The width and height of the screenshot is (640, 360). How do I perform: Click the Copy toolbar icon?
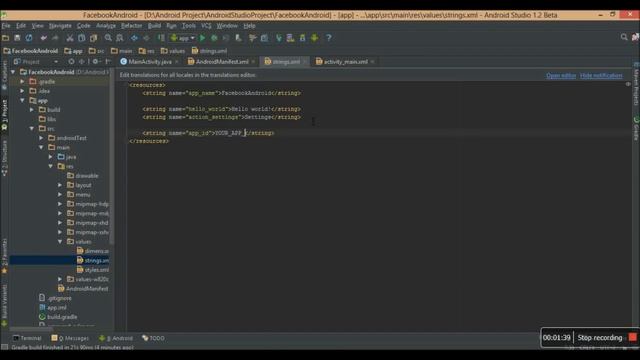coord(82,38)
